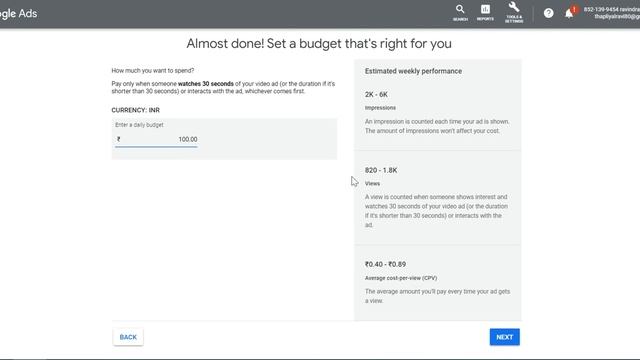Click the Help question mark icon
This screenshot has height=360, width=640.
549,13
